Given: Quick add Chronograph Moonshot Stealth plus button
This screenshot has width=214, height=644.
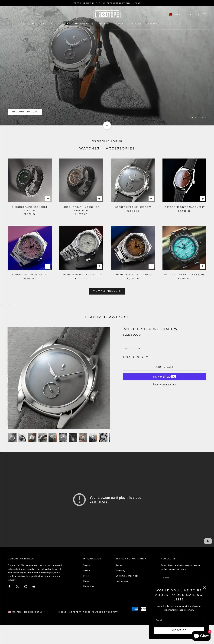Looking at the screenshot, I should tap(48, 199).
